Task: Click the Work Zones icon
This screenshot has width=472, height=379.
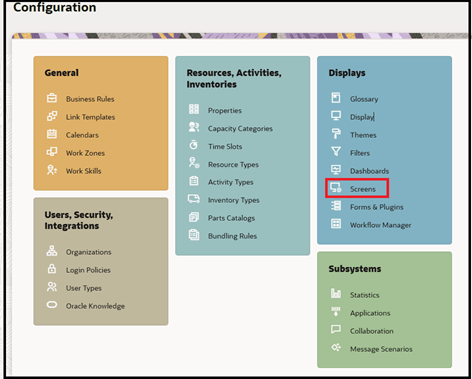Action: tap(52, 152)
